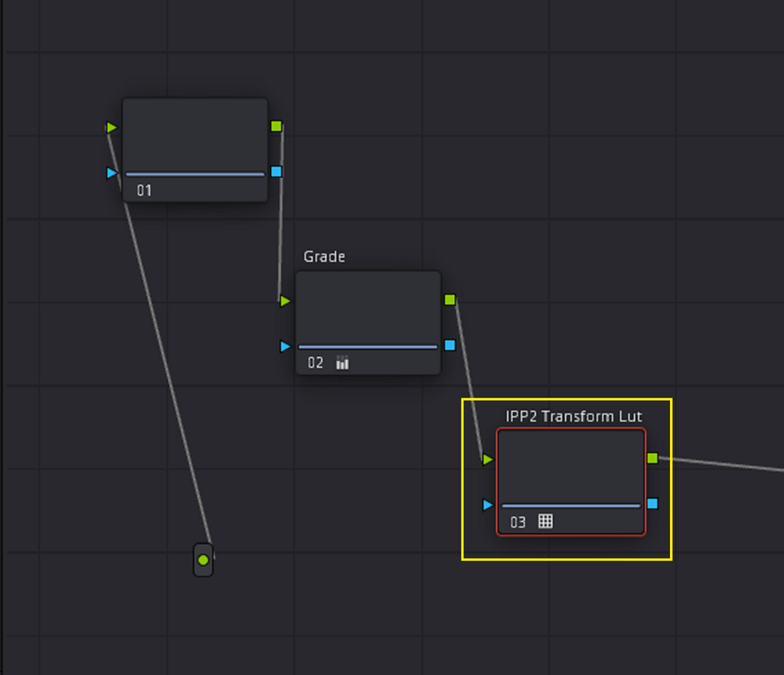Screen dimensions: 784x675
Task: Click the green source input circle
Action: click(203, 560)
